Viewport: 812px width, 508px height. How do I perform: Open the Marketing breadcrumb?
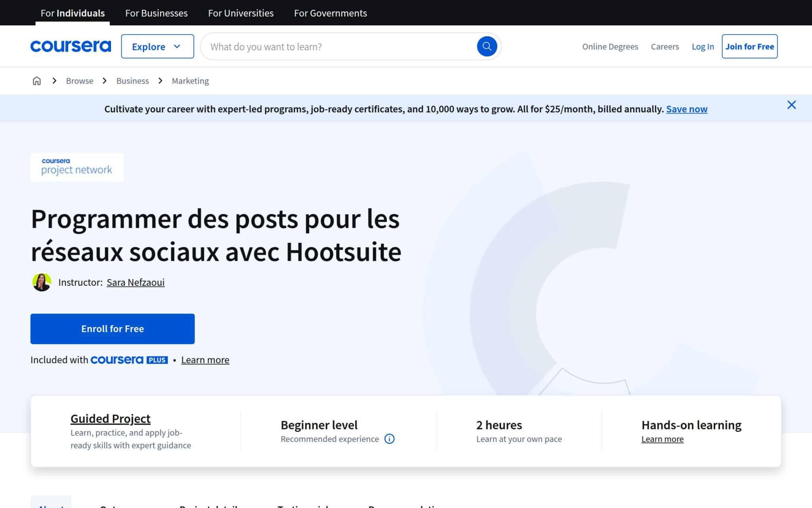pos(190,81)
